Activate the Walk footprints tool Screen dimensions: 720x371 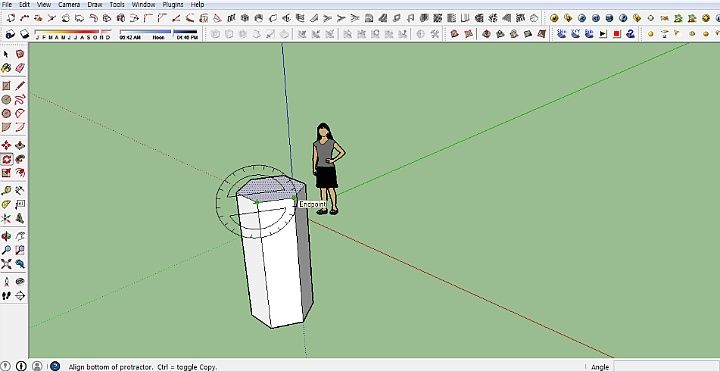pos(6,296)
